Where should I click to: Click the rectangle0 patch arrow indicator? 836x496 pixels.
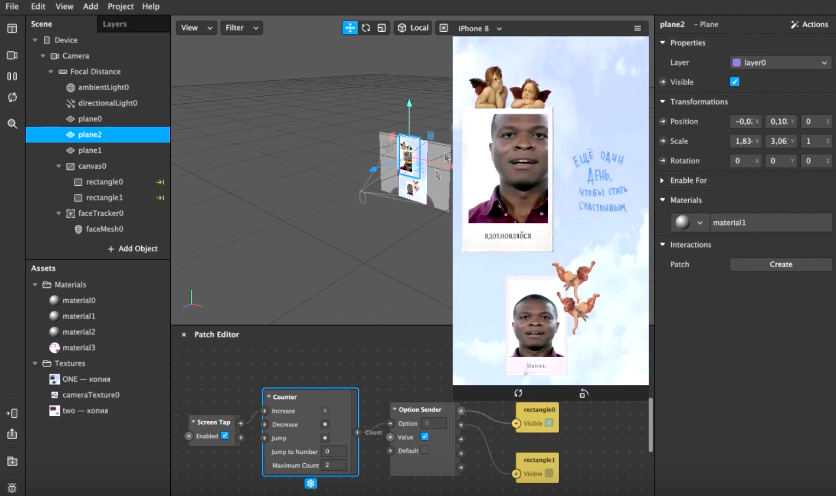click(x=160, y=182)
